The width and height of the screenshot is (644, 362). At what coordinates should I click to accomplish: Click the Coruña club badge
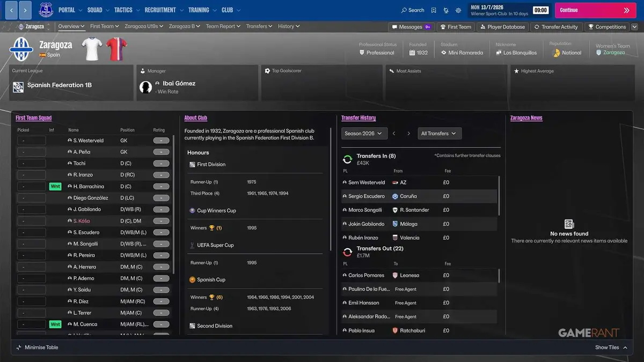tap(395, 196)
